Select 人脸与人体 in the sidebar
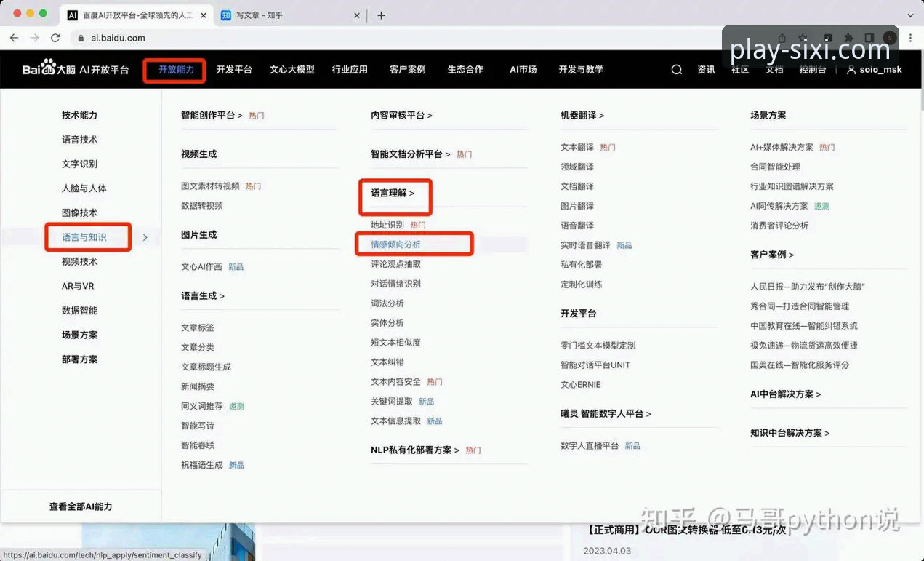Image resolution: width=924 pixels, height=561 pixels. (84, 188)
